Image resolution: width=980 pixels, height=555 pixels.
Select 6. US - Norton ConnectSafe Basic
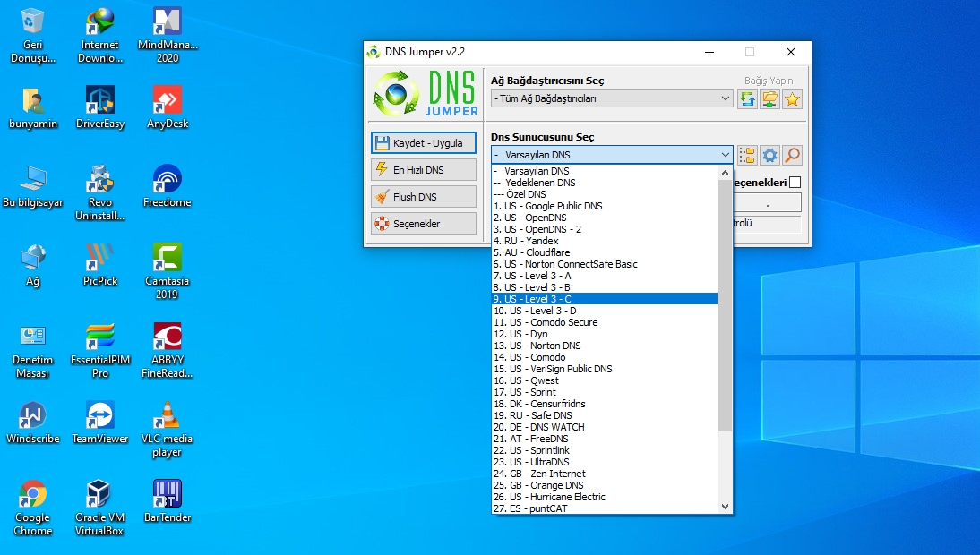pos(605,264)
